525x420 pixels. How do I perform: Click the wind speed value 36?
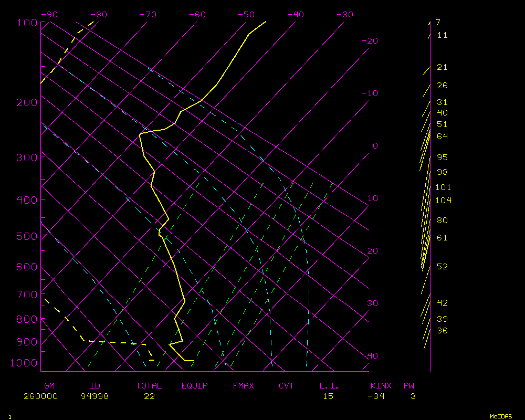click(x=442, y=331)
